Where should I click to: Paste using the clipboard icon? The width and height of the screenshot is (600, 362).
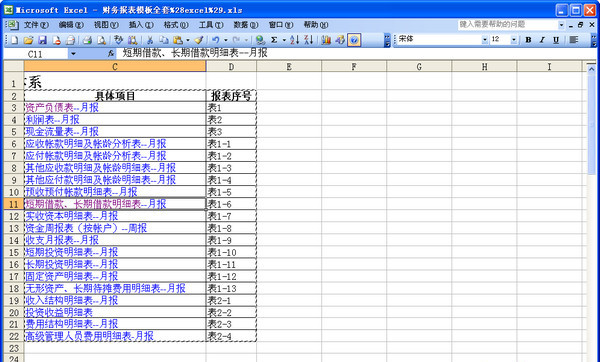coord(178,40)
